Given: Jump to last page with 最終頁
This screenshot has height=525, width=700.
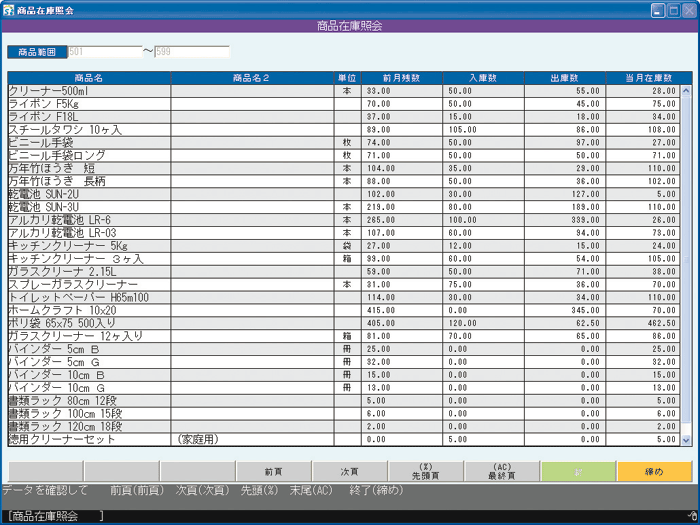Looking at the screenshot, I should click(x=502, y=471).
